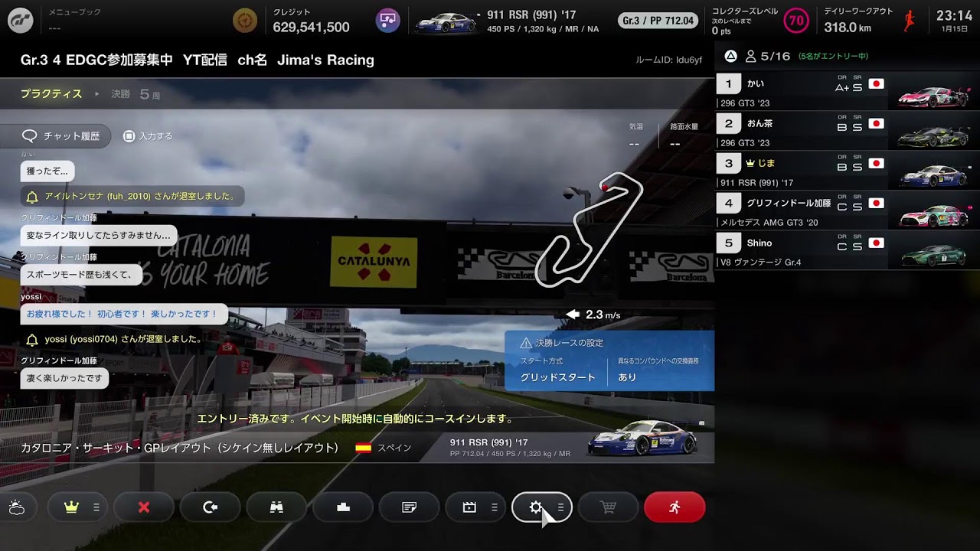Open the replay video menu button

coord(475,507)
